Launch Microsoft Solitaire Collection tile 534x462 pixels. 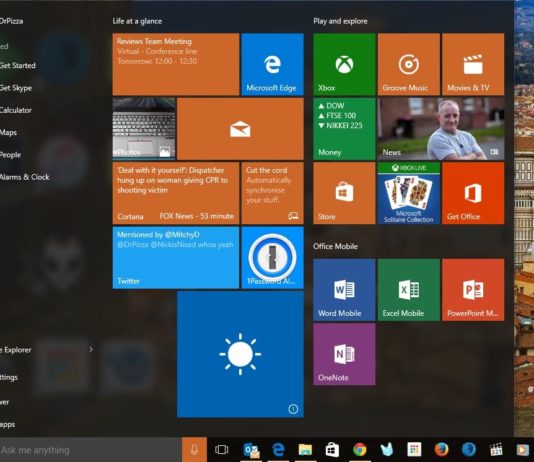click(409, 193)
